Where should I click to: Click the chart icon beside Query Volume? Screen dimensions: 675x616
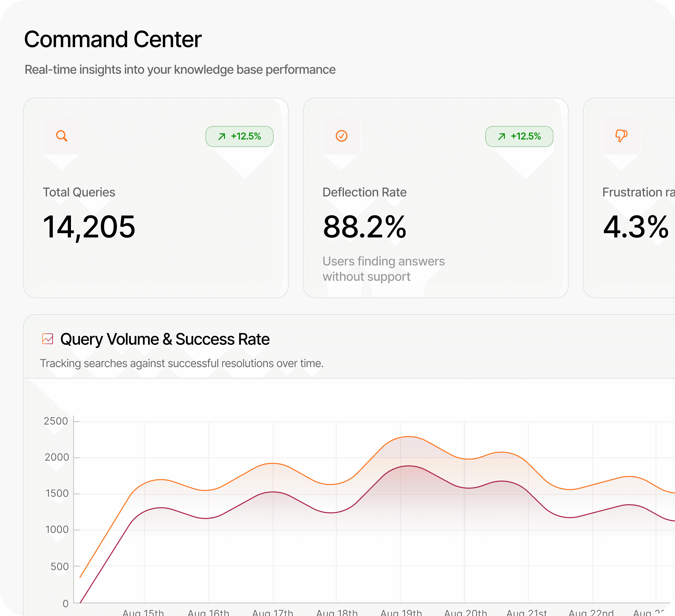coord(47,339)
